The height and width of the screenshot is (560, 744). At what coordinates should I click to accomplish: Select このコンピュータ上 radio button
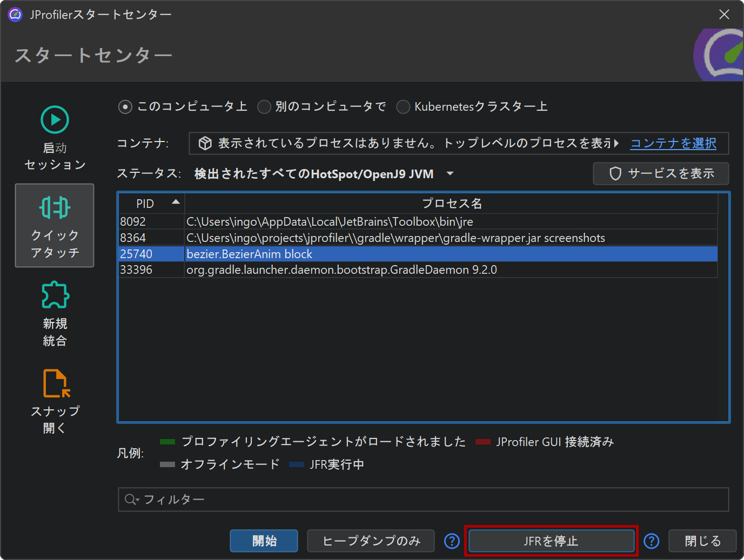125,107
